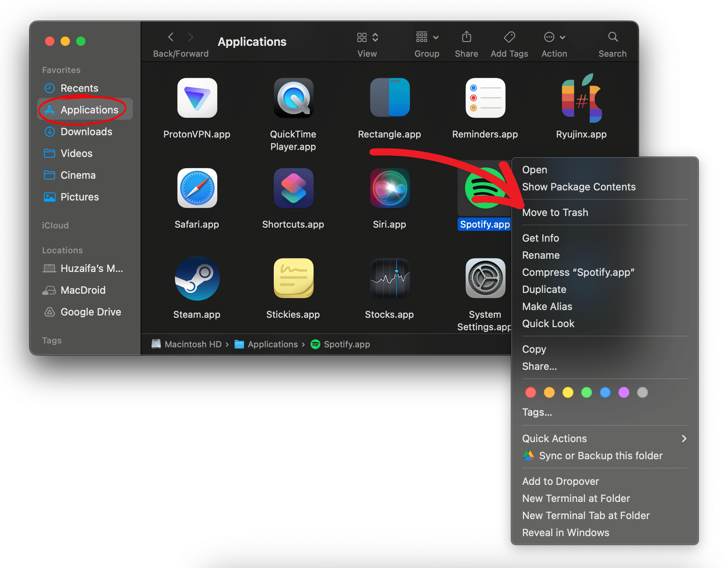This screenshot has width=728, height=568.
Task: Open the Action dropdown menu
Action: pyautogui.click(x=554, y=37)
